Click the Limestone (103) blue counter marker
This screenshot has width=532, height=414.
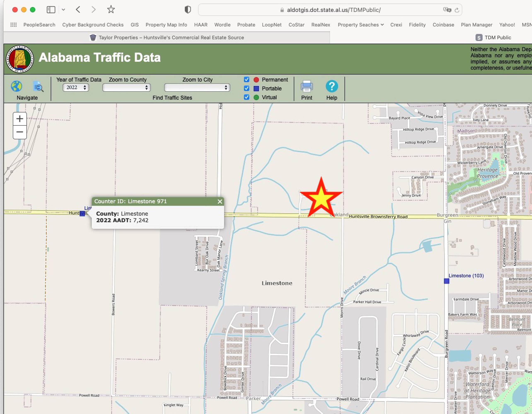[446, 281]
